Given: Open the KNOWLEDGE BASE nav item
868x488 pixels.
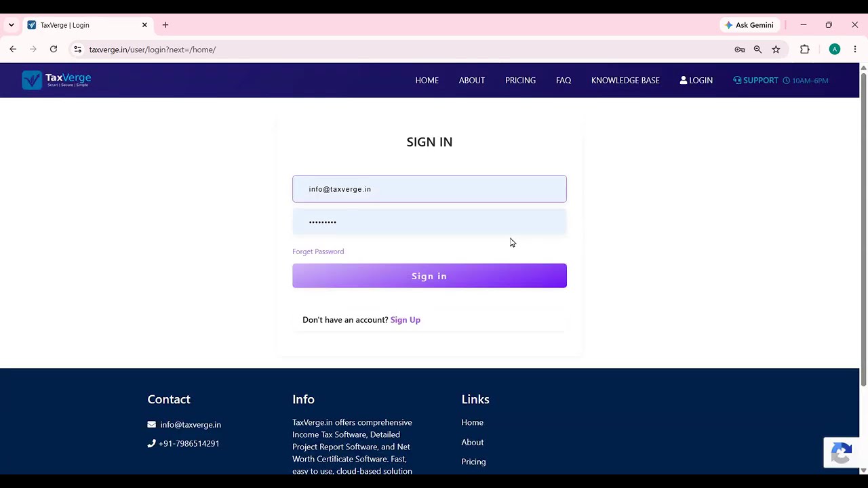Looking at the screenshot, I should [625, 80].
